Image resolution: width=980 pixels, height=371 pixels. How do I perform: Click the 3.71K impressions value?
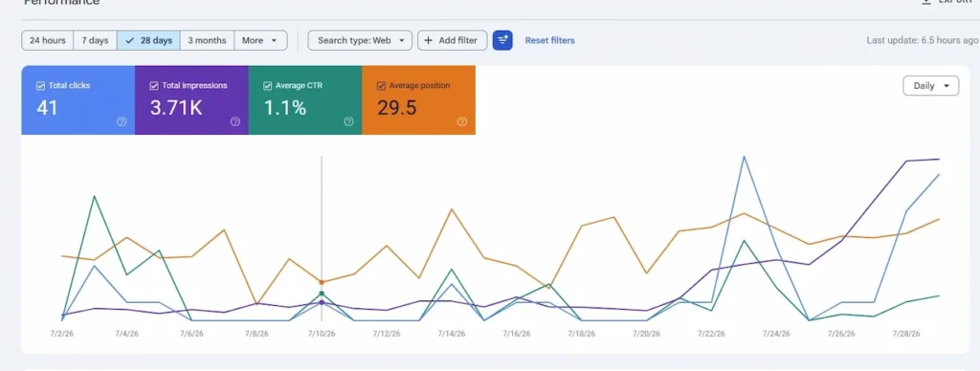tap(176, 108)
